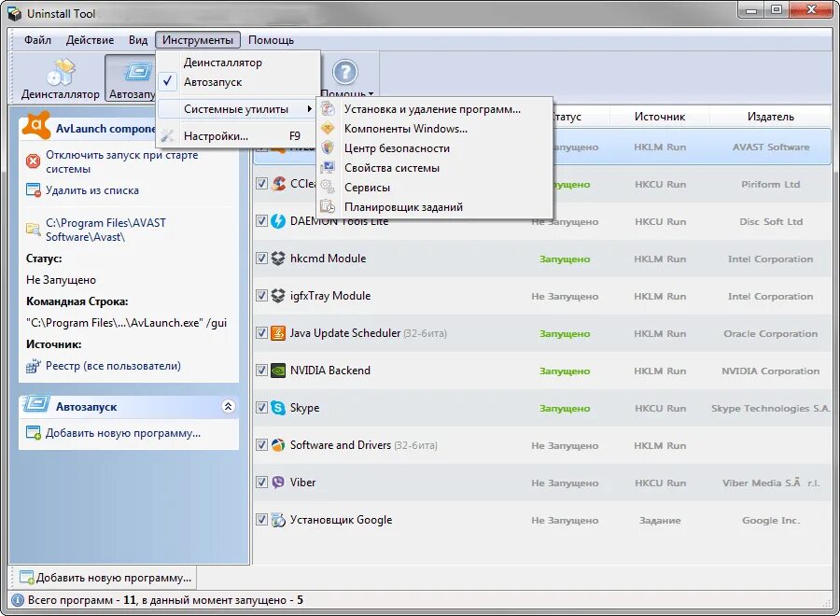This screenshot has width=840, height=616.
Task: Uncheck the DAEMON Tools Lite checkbox
Action: point(261,220)
